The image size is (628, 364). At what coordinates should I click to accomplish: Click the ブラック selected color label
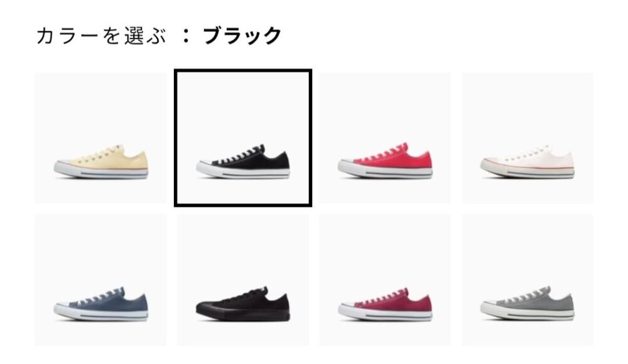click(242, 36)
